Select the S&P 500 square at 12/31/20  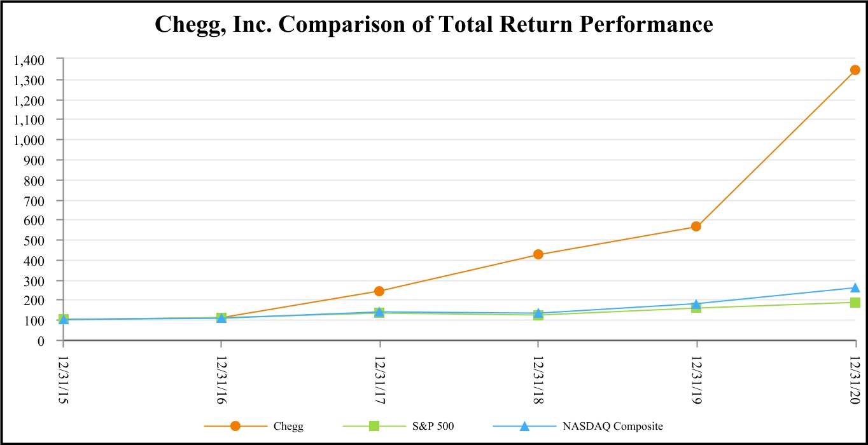pos(855,303)
